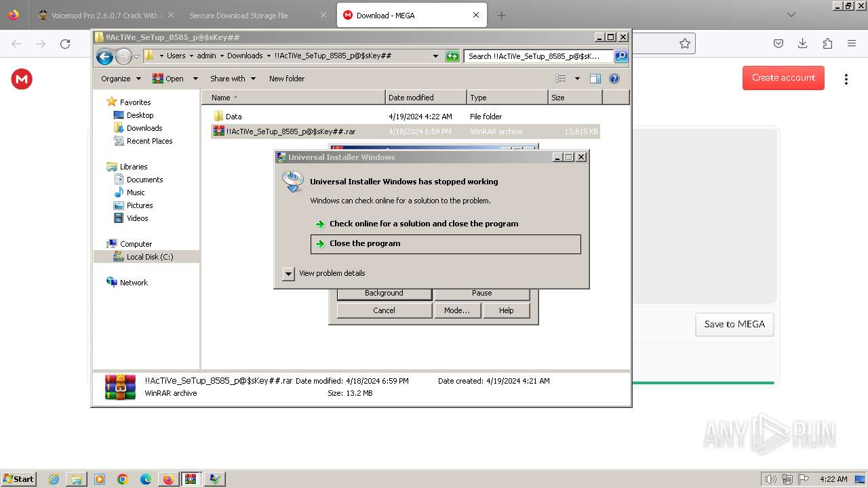Click the Explorer address bar refresh icon
Screen dimensions: 868x488
[x=452, y=56]
